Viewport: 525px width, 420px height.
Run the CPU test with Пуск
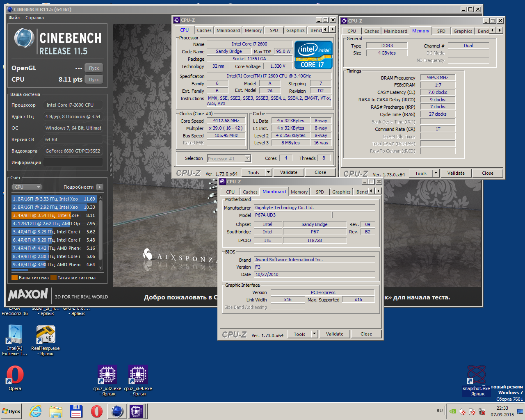pos(94,80)
